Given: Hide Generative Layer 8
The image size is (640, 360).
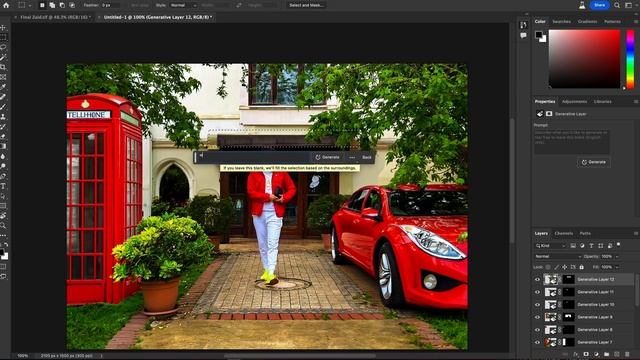Looking at the screenshot, I should coord(537,330).
